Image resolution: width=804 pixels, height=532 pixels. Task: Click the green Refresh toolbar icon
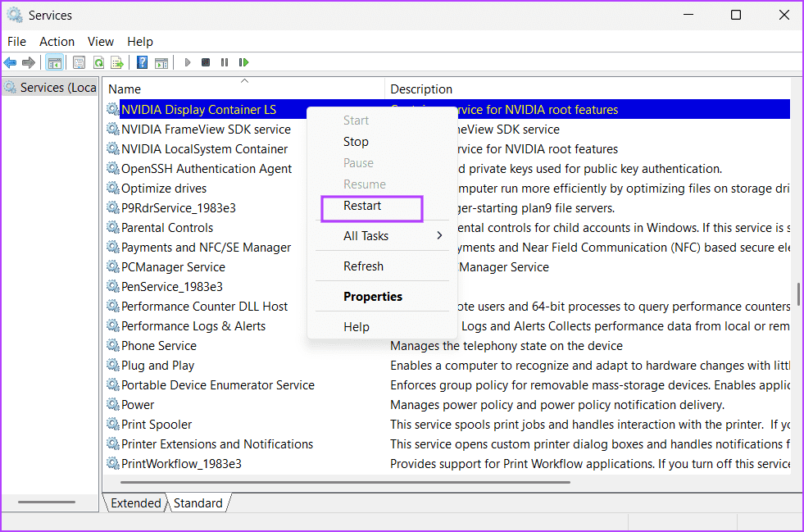tap(98, 62)
